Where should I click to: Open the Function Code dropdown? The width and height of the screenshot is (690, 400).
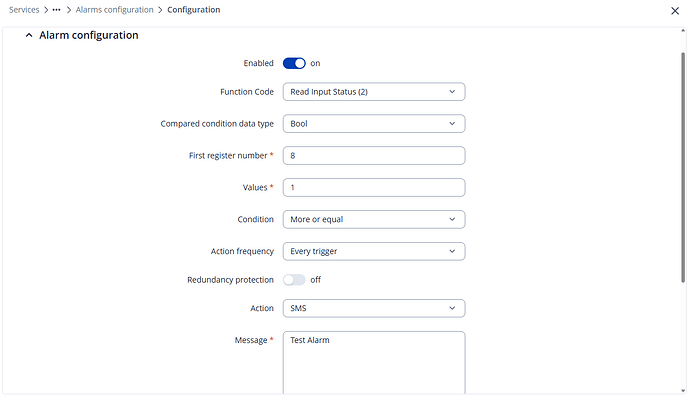click(x=374, y=92)
